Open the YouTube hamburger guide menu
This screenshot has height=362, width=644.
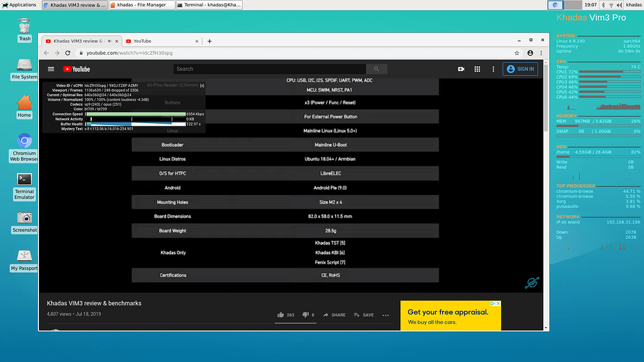point(51,69)
